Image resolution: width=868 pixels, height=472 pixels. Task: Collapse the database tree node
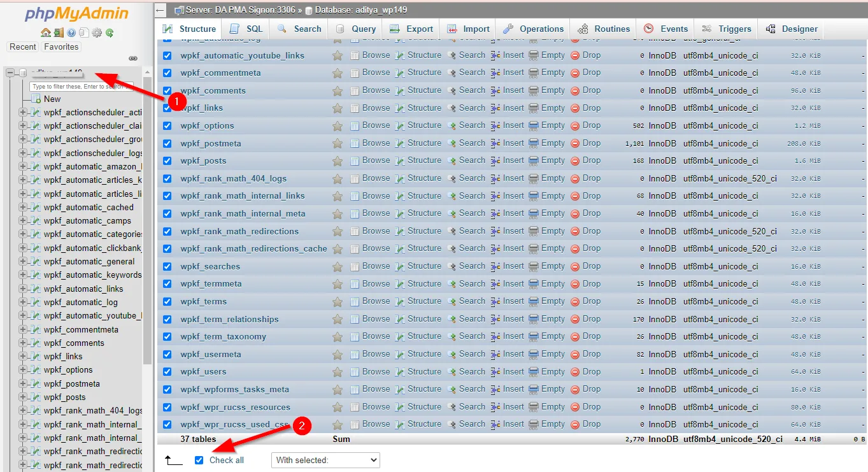(10, 73)
